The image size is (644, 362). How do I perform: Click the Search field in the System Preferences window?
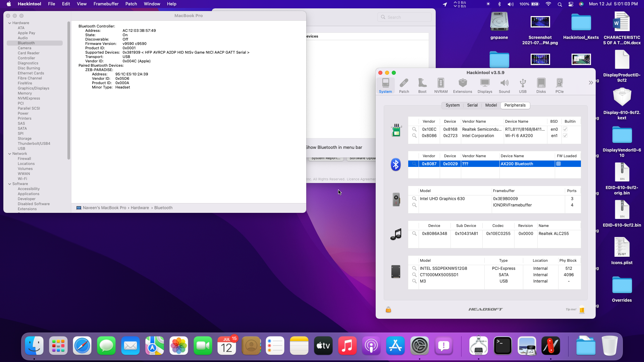[x=405, y=17]
